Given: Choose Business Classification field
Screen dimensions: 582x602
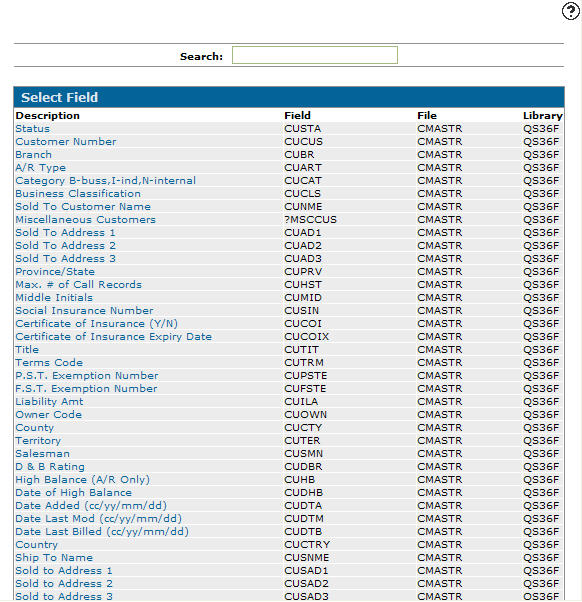Looking at the screenshot, I should click(x=78, y=194).
